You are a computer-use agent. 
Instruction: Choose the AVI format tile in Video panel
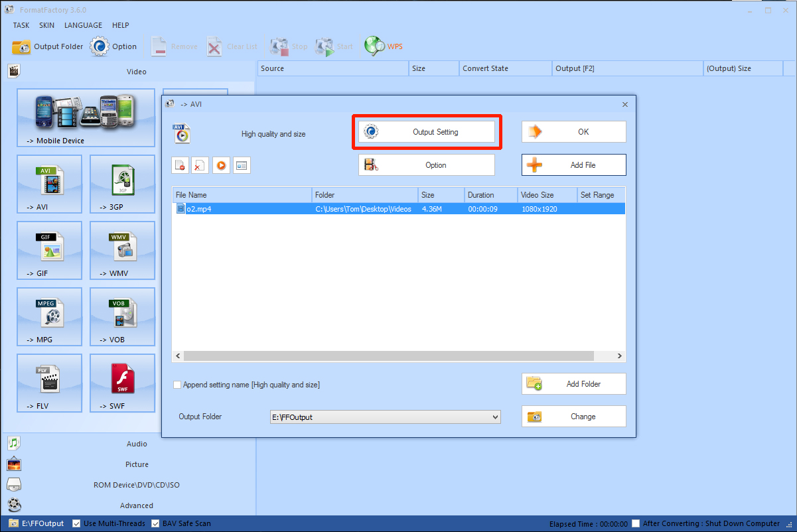click(x=50, y=184)
